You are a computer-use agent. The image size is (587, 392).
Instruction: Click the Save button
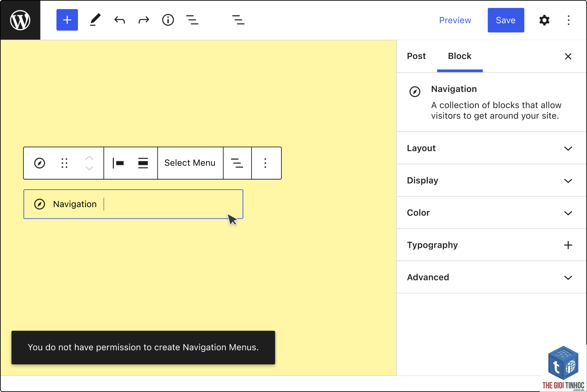tap(506, 20)
